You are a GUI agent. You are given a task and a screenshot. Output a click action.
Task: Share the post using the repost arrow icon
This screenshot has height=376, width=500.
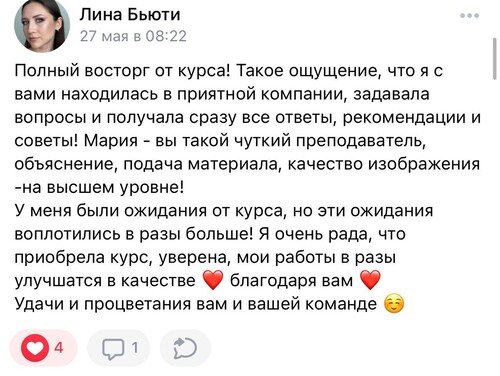(x=185, y=348)
